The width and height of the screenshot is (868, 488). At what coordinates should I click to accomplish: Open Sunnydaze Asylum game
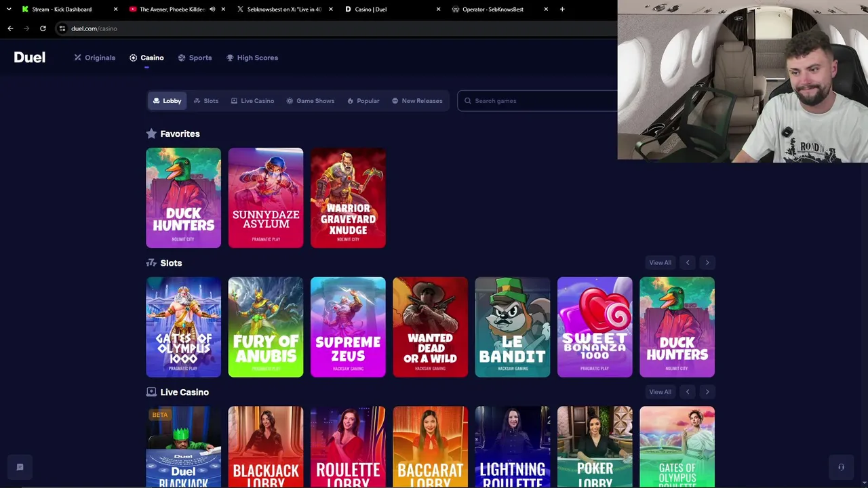(x=266, y=198)
